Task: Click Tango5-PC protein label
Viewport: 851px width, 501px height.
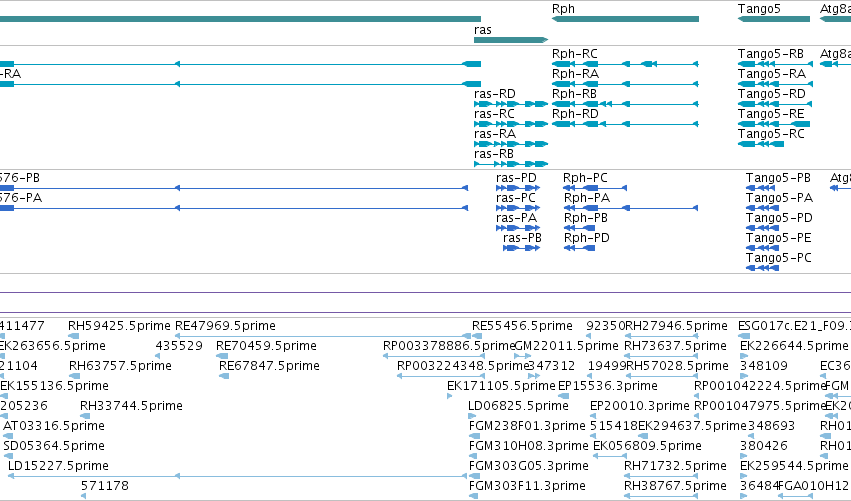Action: [x=778, y=258]
